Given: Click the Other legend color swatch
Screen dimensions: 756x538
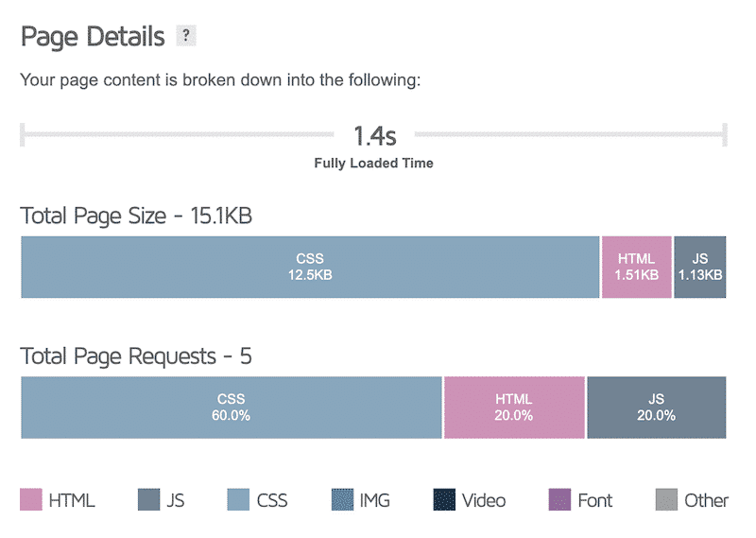Looking at the screenshot, I should click(667, 500).
